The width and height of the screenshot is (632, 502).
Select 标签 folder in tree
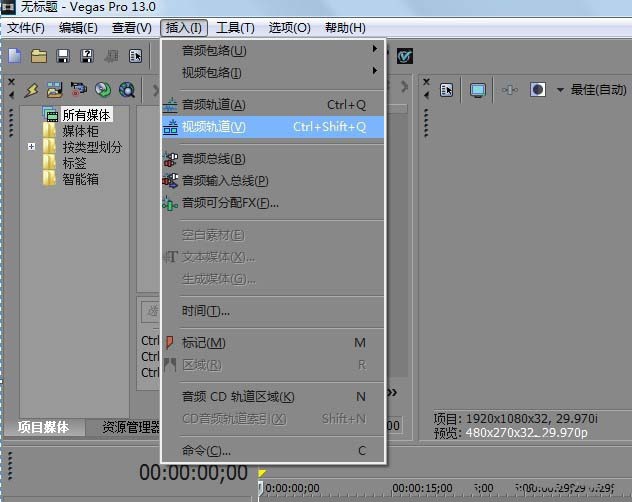point(74,163)
